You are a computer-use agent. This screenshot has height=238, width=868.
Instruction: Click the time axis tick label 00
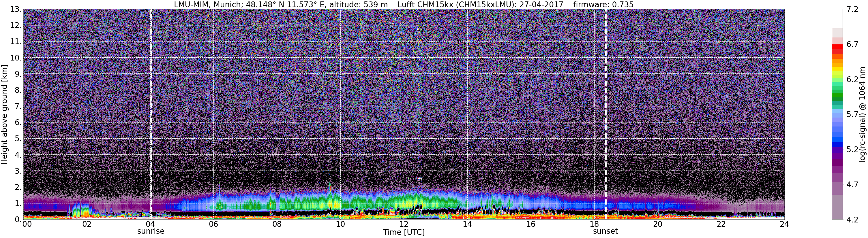click(x=27, y=224)
